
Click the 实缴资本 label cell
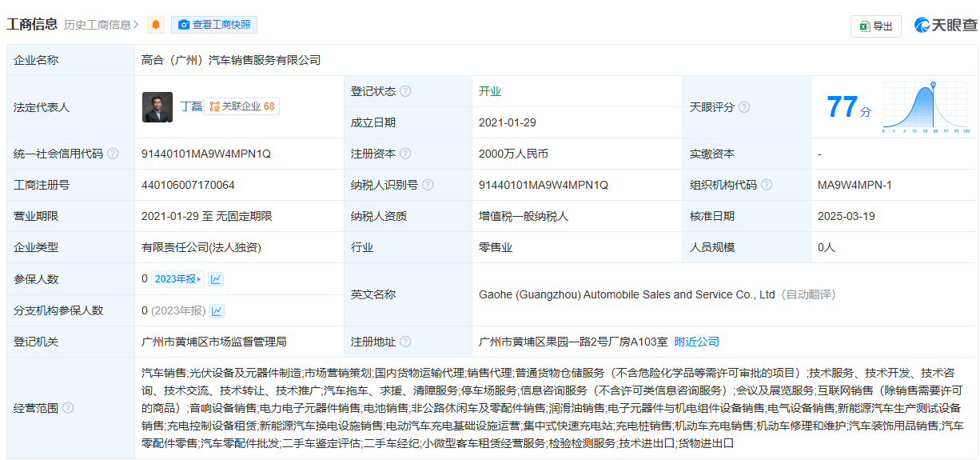click(x=747, y=154)
